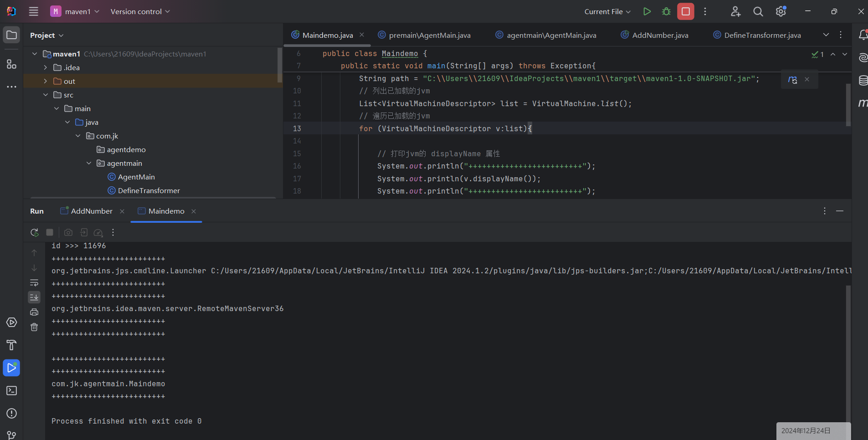
Task: Click the exit icon in the Run toolbar
Action: click(x=84, y=232)
